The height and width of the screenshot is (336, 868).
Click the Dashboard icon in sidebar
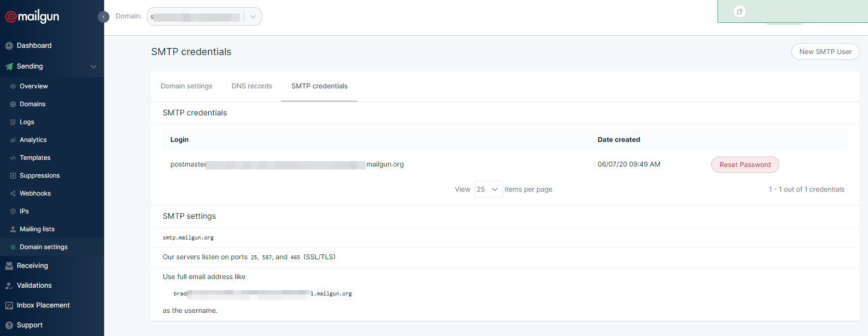pos(9,46)
